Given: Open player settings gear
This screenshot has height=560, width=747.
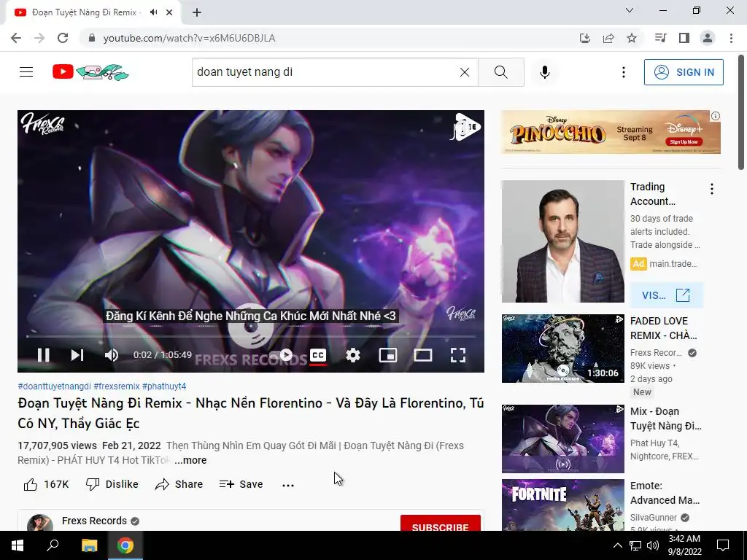Looking at the screenshot, I should point(352,355).
